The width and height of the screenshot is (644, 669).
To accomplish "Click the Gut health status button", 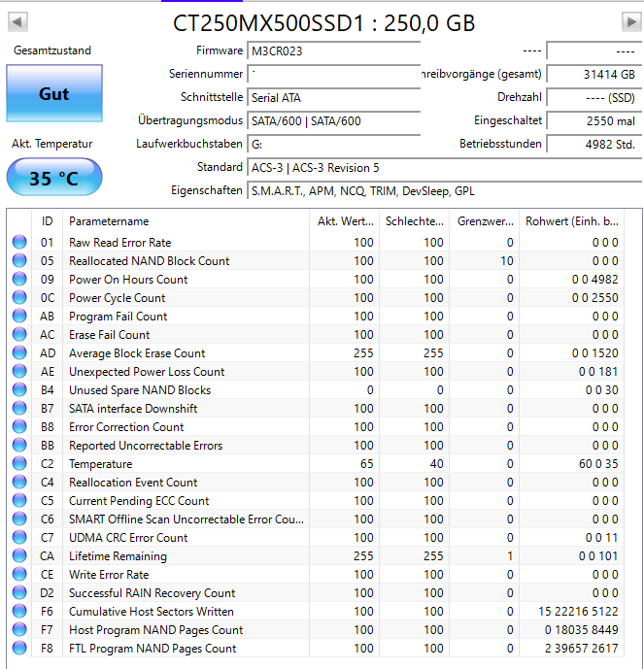I will [x=54, y=93].
